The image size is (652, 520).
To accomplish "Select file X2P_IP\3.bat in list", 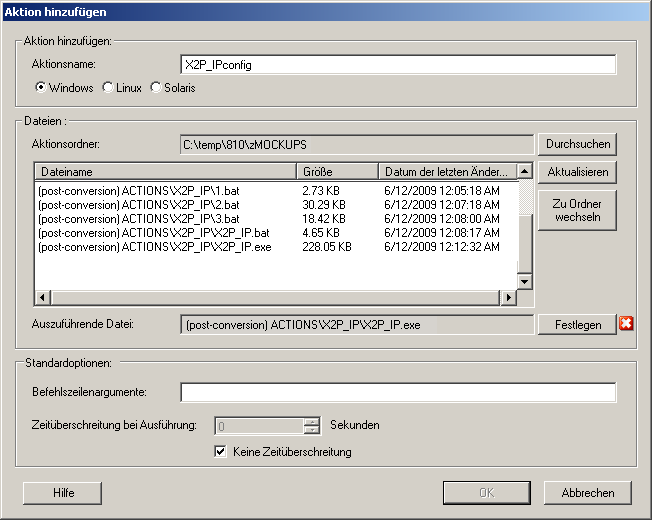I will point(139,219).
